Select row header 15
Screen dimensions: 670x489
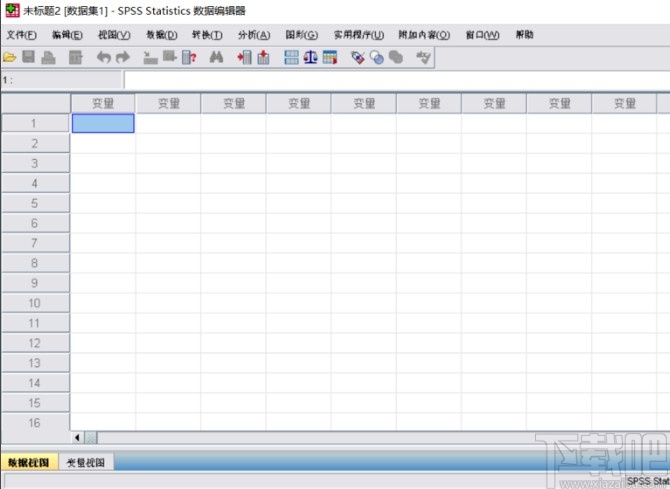point(35,403)
